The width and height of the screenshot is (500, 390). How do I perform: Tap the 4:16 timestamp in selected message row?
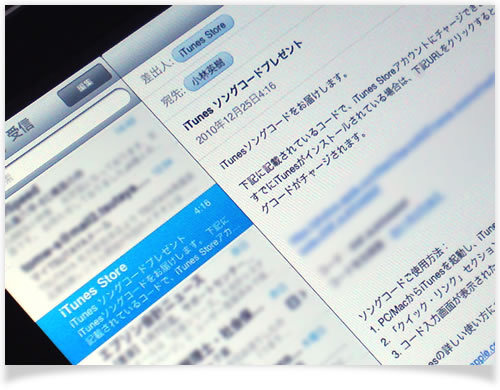coord(203,206)
